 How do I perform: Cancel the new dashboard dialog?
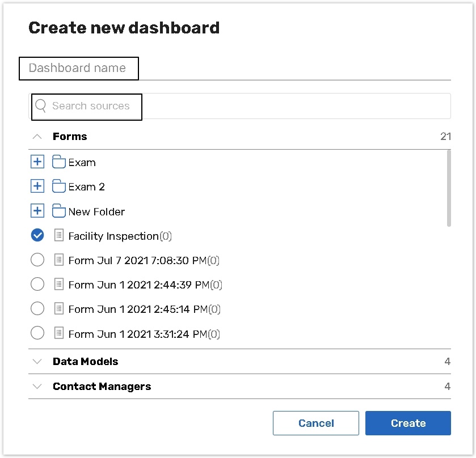pyautogui.click(x=315, y=423)
